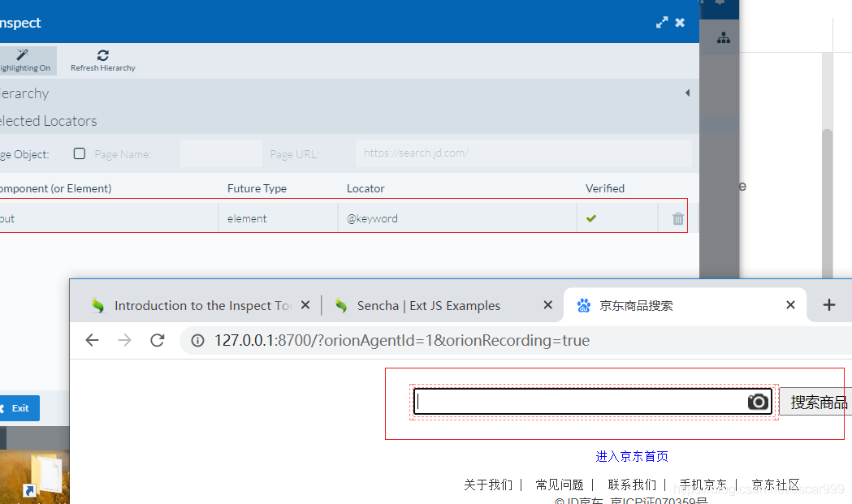Toggle the Highlighting On wand button

tap(25, 60)
